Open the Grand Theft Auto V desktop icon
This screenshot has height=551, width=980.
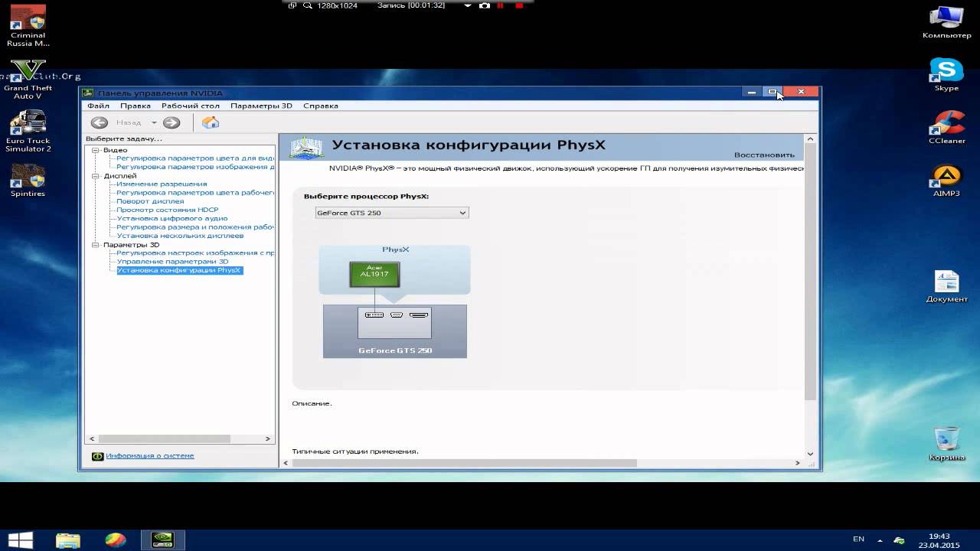coord(28,79)
